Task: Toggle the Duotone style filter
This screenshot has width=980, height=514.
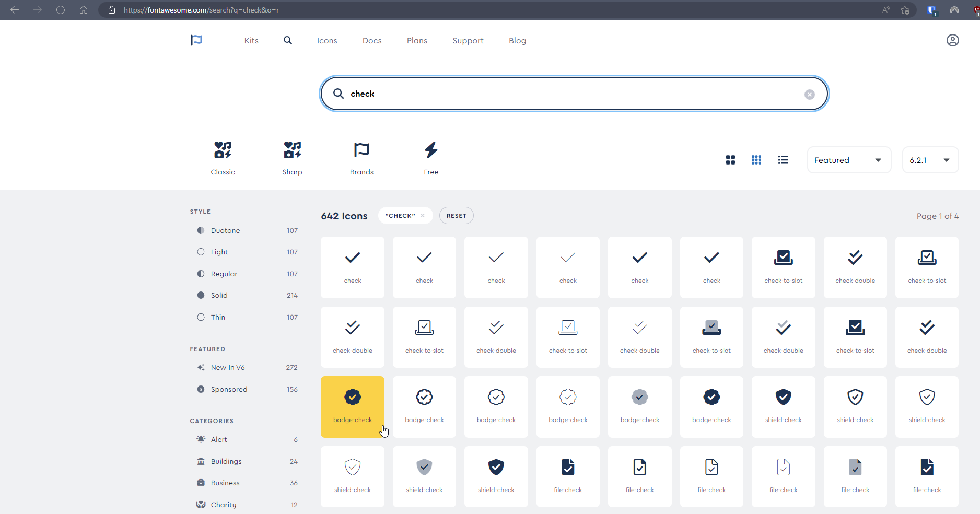Action: click(225, 230)
